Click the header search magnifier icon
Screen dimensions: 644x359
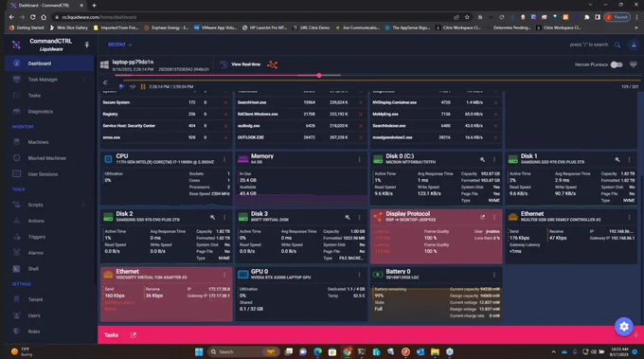pyautogui.click(x=617, y=45)
